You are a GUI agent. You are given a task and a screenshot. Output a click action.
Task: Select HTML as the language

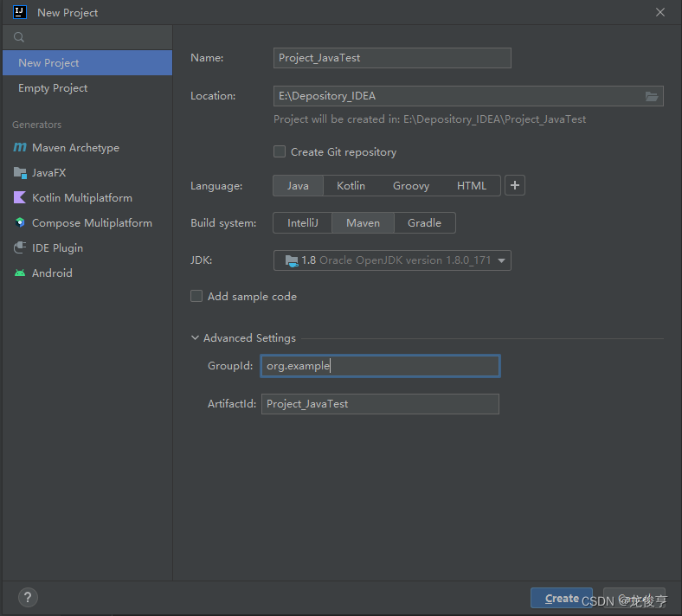tap(472, 186)
